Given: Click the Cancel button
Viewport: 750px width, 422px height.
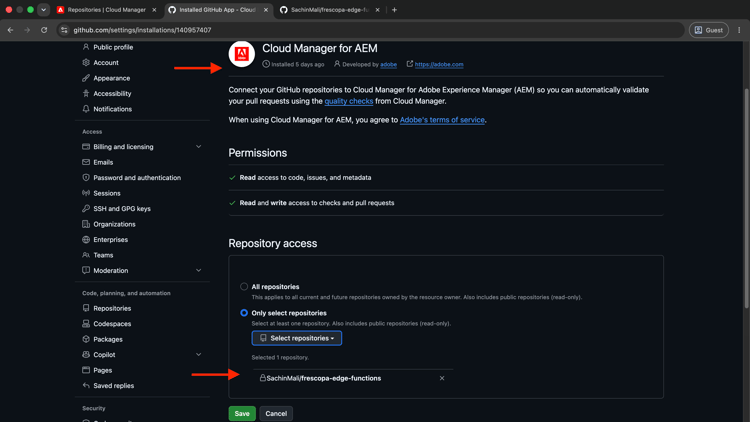Looking at the screenshot, I should [x=276, y=413].
